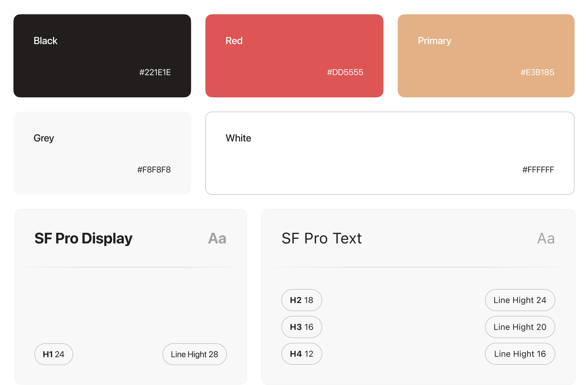Screen dimensions: 588x385
Task: Click the SF Pro Display heading
Action: tap(83, 238)
